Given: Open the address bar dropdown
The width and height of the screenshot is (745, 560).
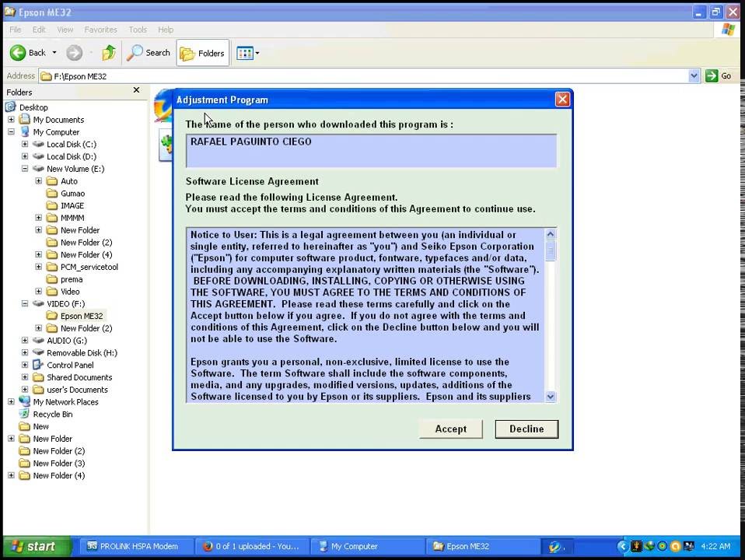Looking at the screenshot, I should click(x=694, y=75).
